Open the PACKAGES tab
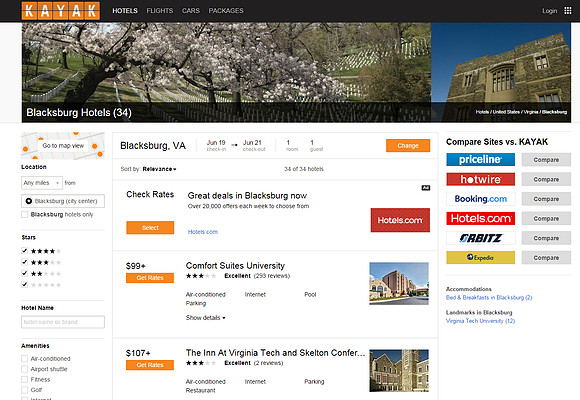 [x=226, y=11]
